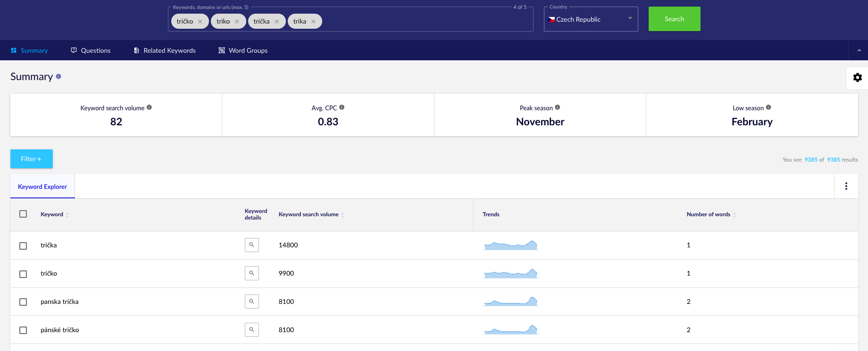868x351 pixels.
Task: Click the green Search button
Action: [x=674, y=19]
